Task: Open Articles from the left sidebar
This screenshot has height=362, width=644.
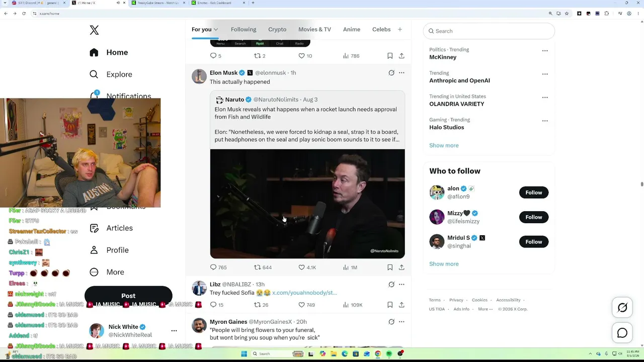Action: click(111, 228)
